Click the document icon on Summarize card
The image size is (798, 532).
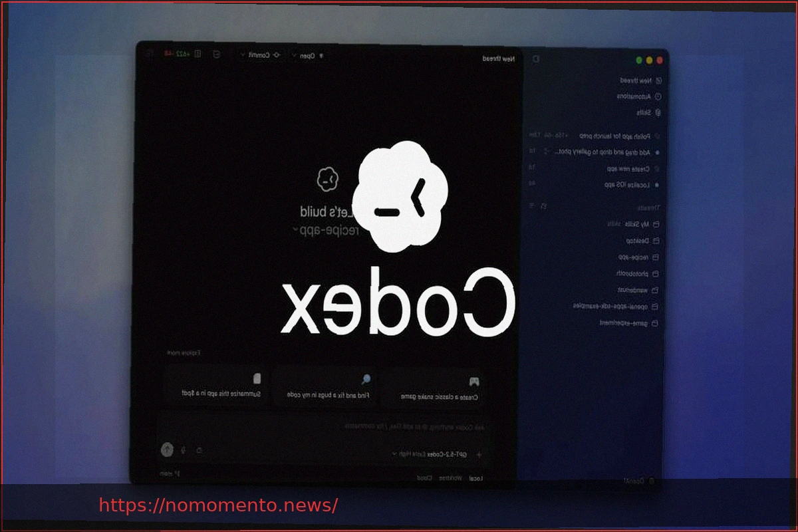(x=257, y=379)
